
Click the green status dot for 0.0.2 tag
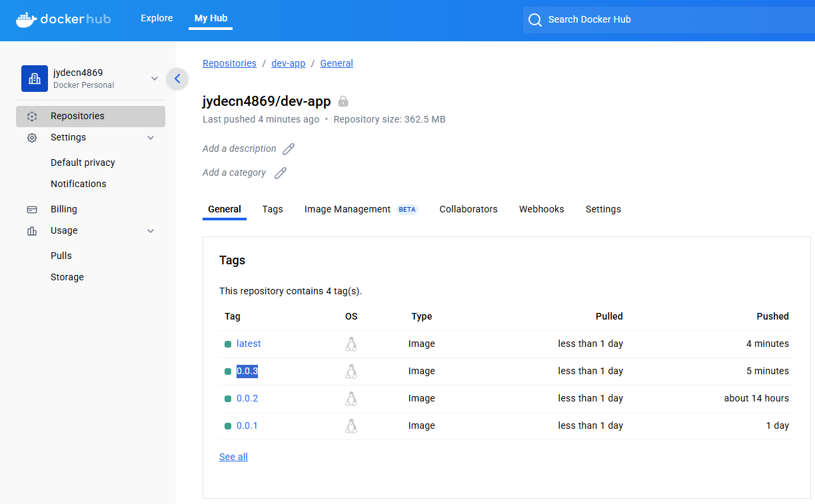(x=228, y=399)
